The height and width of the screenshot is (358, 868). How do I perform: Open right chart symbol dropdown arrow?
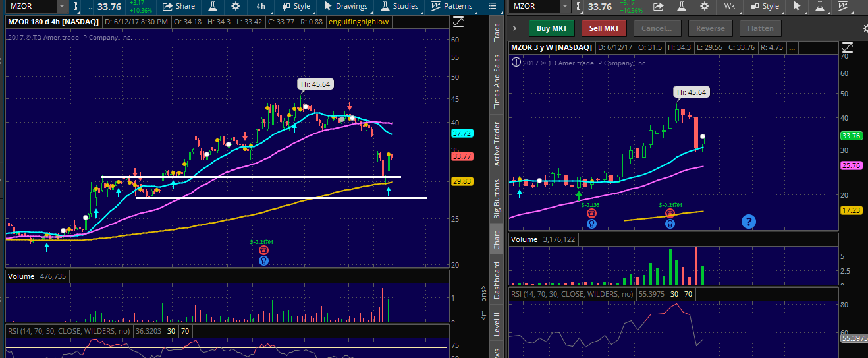pos(565,7)
